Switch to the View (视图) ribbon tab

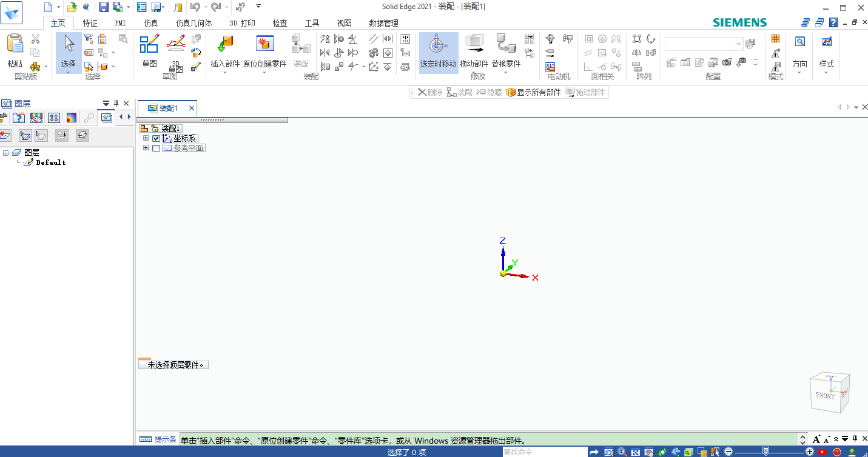click(344, 23)
